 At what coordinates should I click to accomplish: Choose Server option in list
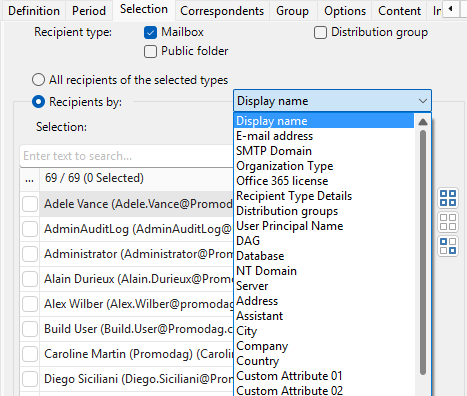(x=324, y=286)
